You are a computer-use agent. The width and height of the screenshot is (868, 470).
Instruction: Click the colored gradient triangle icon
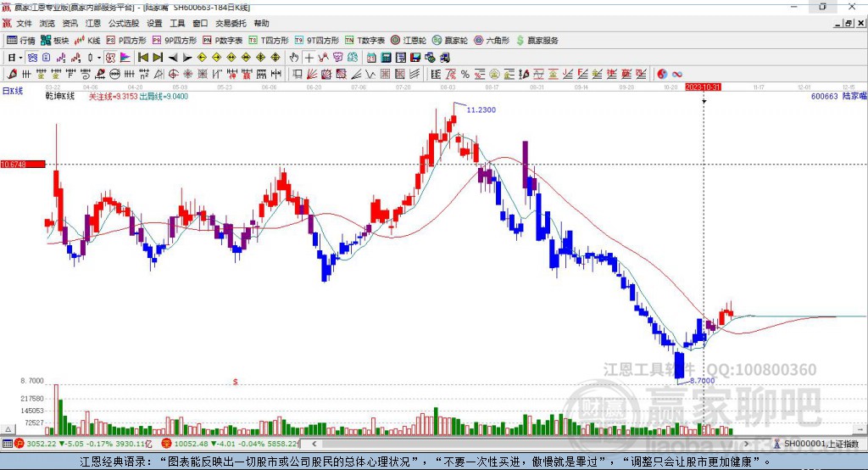125,58
